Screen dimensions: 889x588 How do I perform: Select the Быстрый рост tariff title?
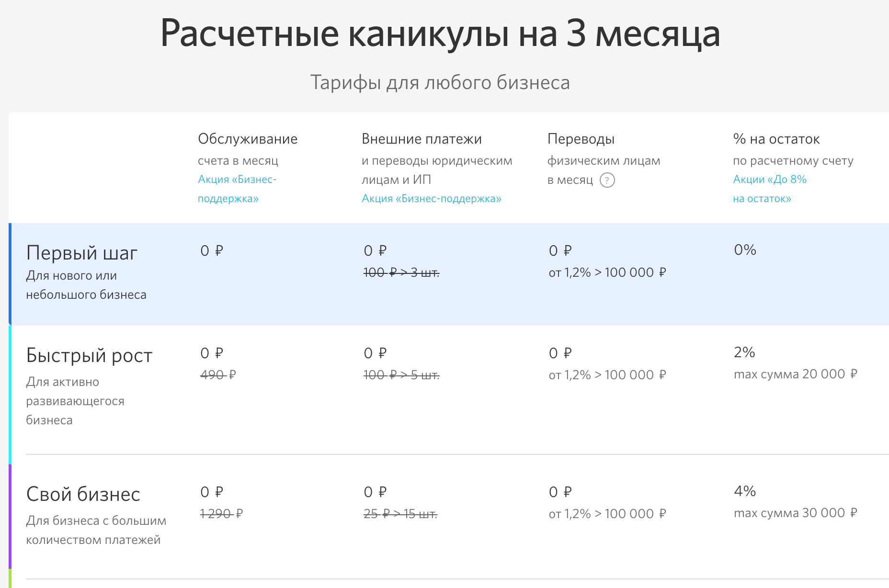click(x=89, y=355)
